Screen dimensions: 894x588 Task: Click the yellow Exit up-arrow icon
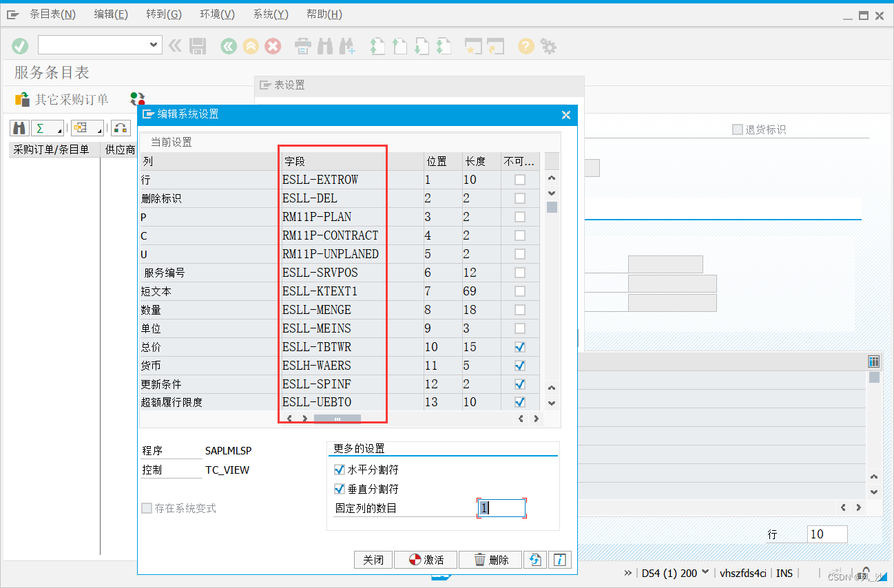coord(251,46)
